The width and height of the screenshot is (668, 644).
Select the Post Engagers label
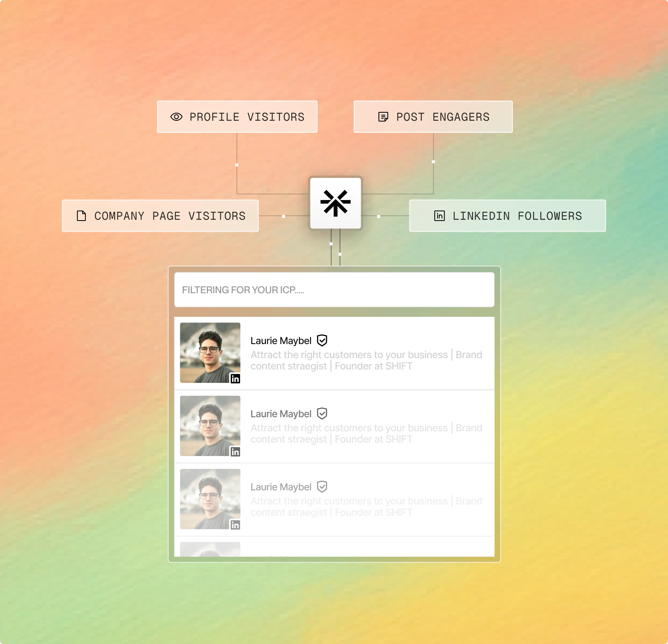443,117
